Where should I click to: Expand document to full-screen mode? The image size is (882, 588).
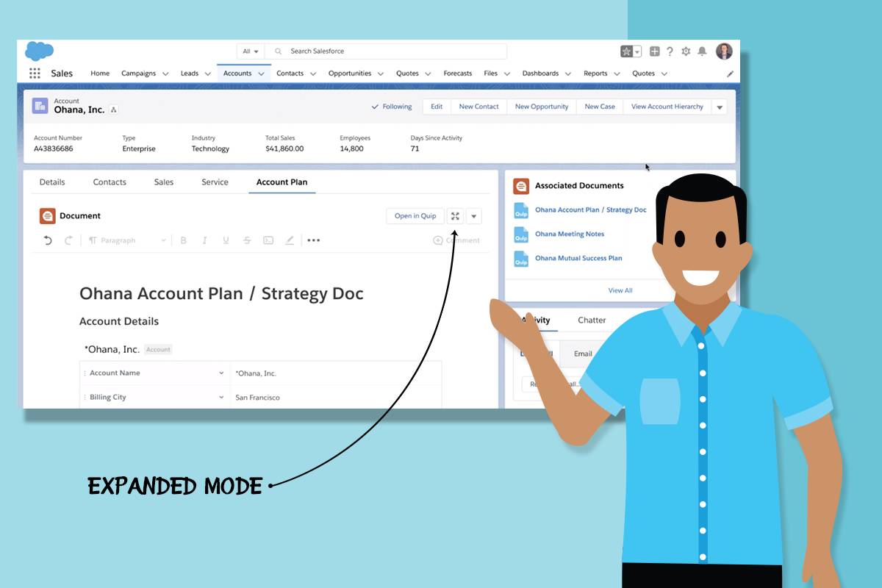tap(455, 216)
